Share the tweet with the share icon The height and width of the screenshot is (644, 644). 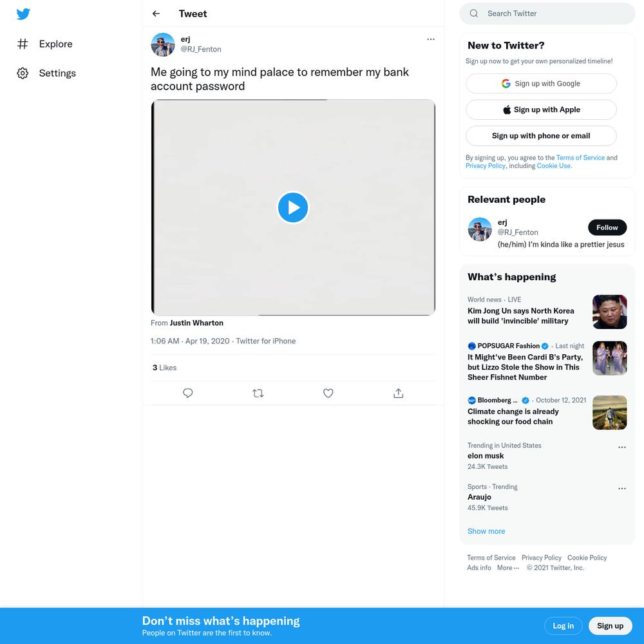point(399,393)
